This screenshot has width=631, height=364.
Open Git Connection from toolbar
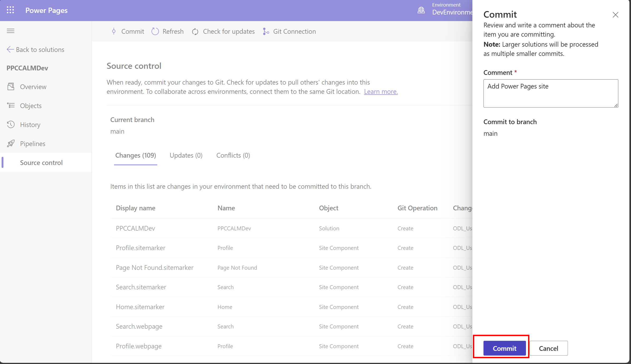tap(289, 31)
